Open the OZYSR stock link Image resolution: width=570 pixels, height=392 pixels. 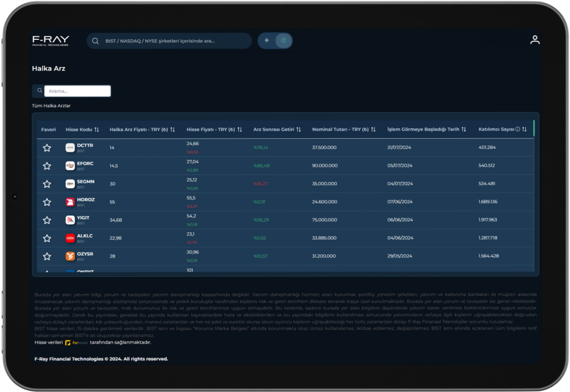tap(85, 254)
